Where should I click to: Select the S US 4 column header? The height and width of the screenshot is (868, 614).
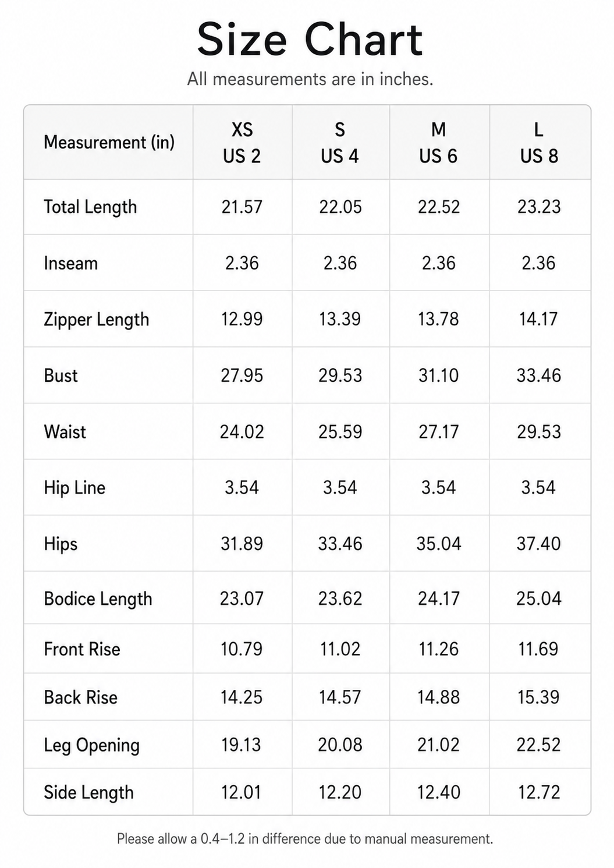tap(340, 143)
